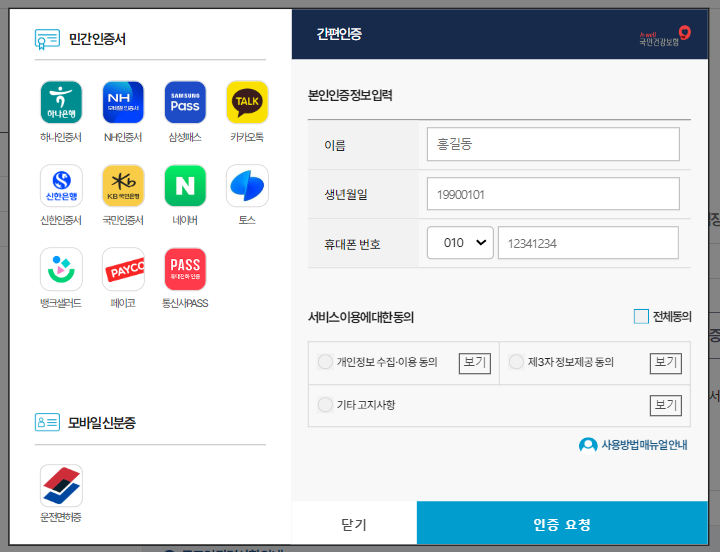Choose the 페이코 (PAYCO) icon
This screenshot has width=720, height=552.
point(123,269)
